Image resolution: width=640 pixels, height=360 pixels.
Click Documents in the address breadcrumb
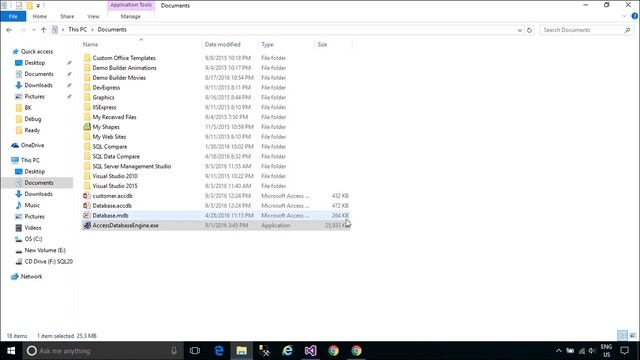[x=112, y=29]
